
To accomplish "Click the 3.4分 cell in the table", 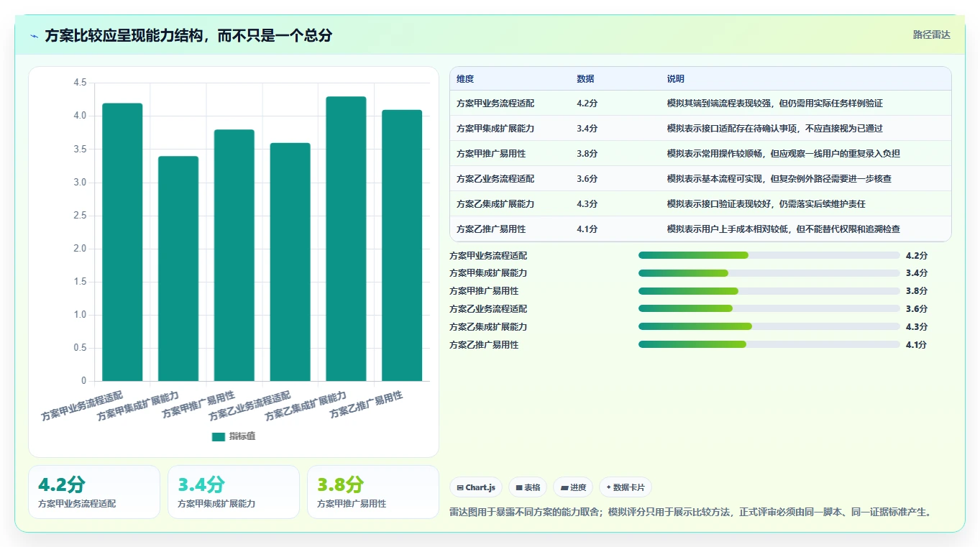I will click(587, 129).
